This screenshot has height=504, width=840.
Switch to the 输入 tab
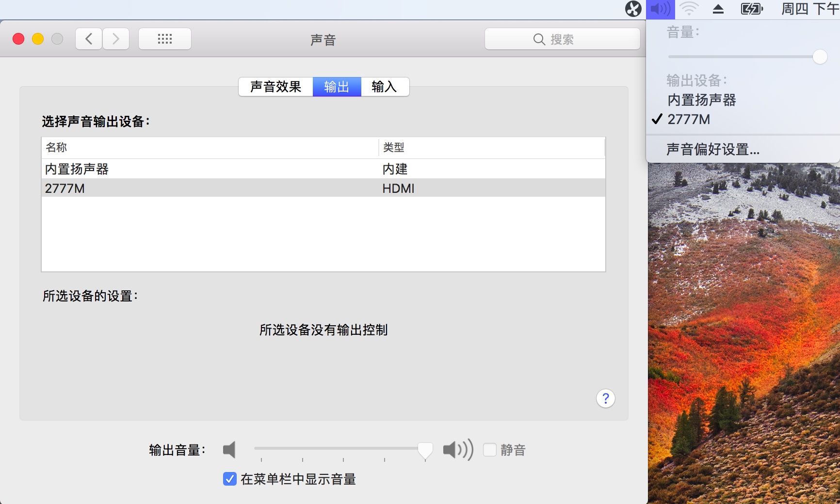(x=385, y=87)
